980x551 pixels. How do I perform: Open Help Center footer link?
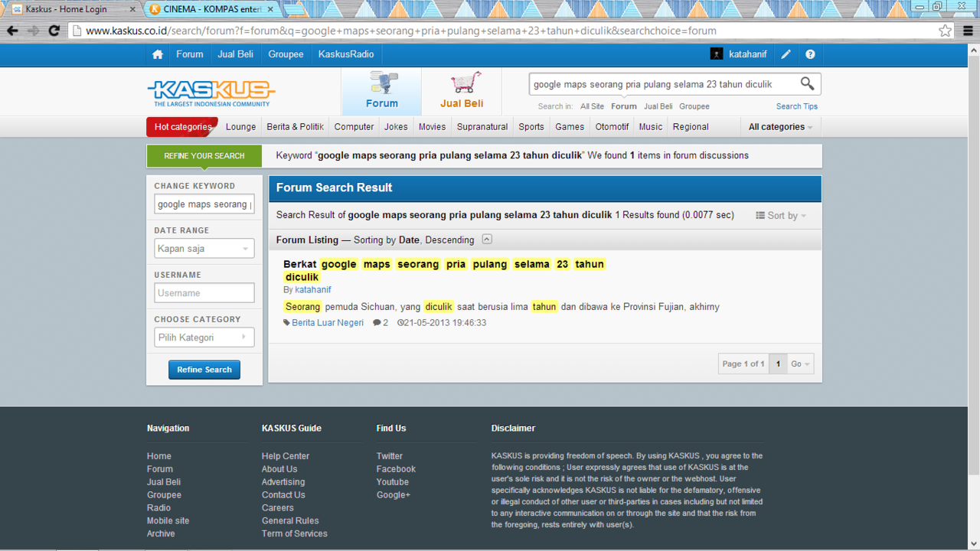click(x=286, y=456)
